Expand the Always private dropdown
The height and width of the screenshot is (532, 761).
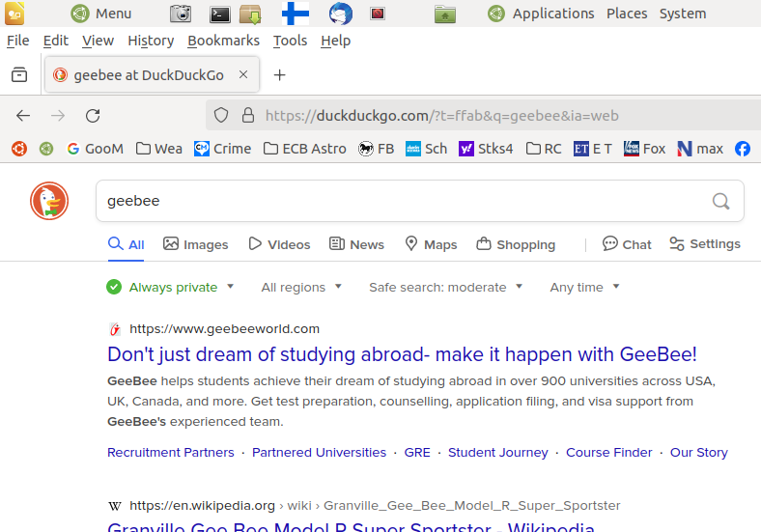coord(170,288)
